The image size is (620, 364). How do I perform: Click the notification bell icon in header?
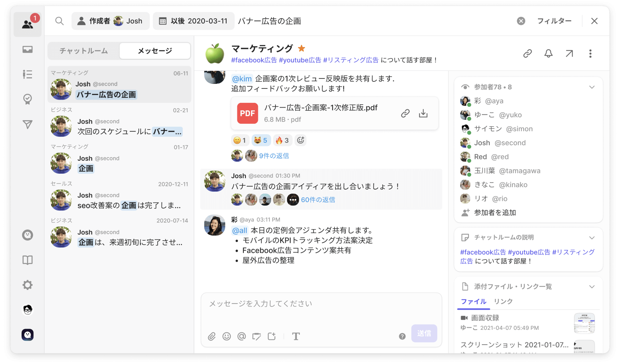[548, 54]
